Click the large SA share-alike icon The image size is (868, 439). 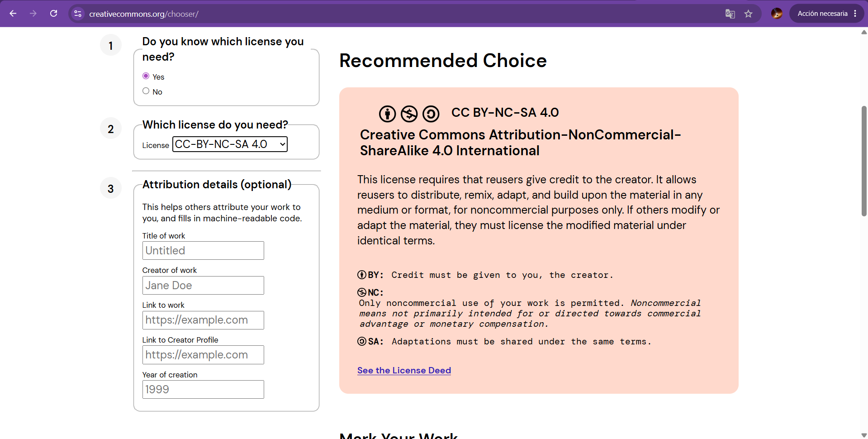431,114
